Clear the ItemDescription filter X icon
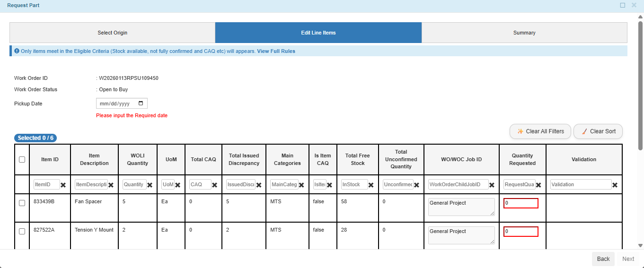644x268 pixels. pyautogui.click(x=111, y=185)
